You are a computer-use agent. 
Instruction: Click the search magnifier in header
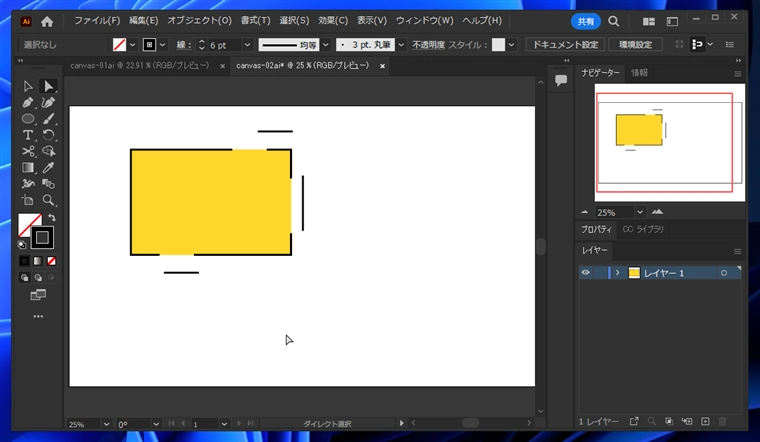[614, 21]
